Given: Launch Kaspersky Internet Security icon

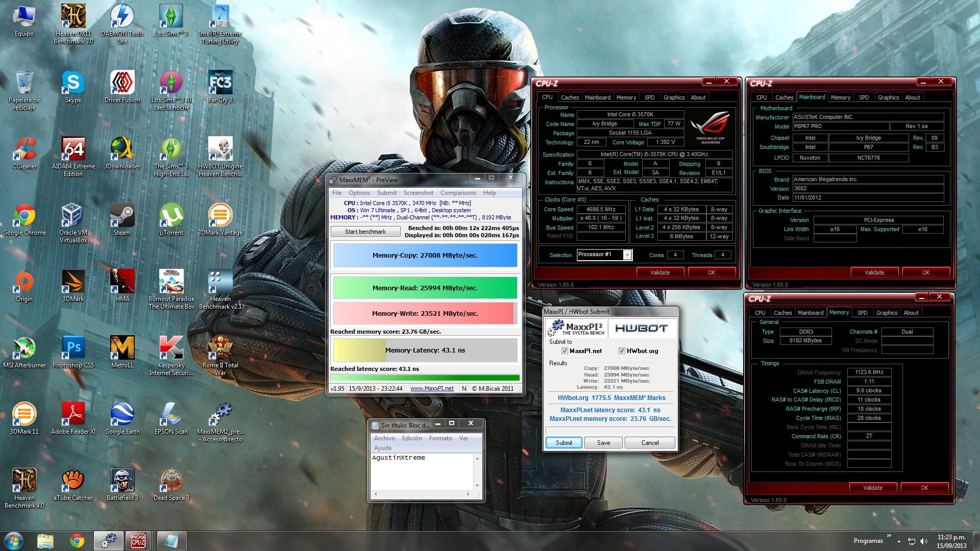Looking at the screenshot, I should coord(171,356).
